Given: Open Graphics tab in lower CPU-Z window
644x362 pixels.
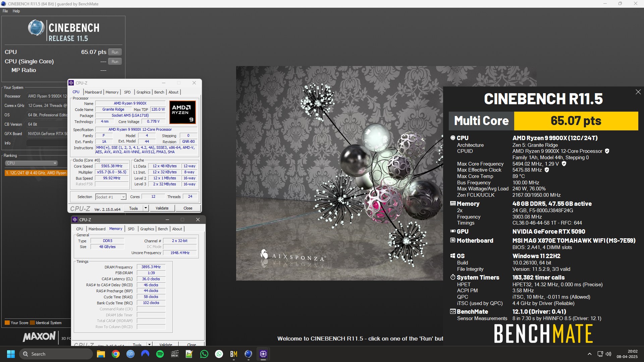Looking at the screenshot, I should pyautogui.click(x=147, y=229).
